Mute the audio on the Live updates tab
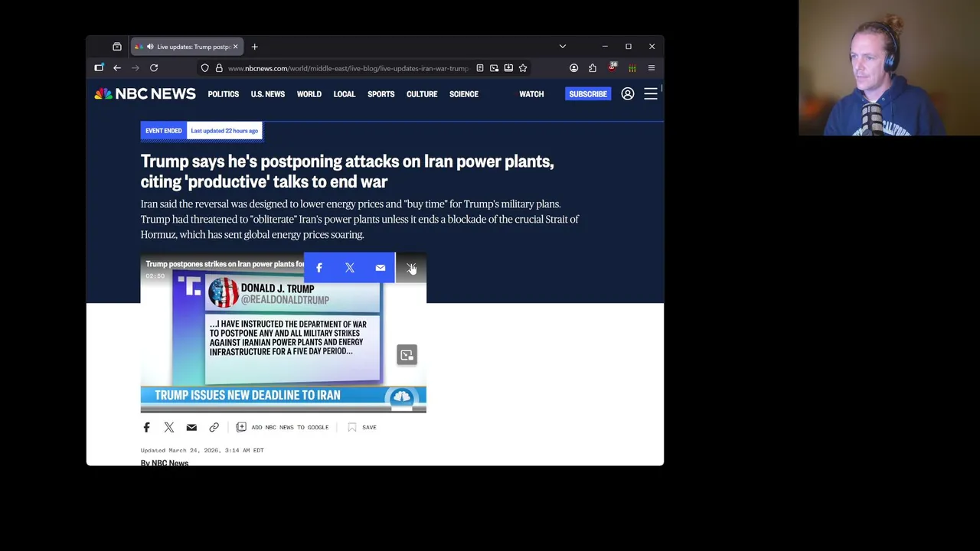 point(150,47)
